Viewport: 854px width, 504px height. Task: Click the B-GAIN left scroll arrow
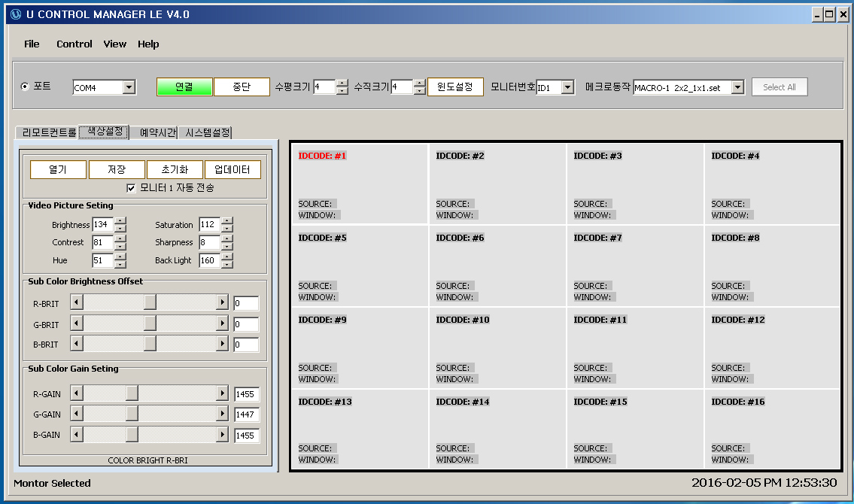pos(77,434)
